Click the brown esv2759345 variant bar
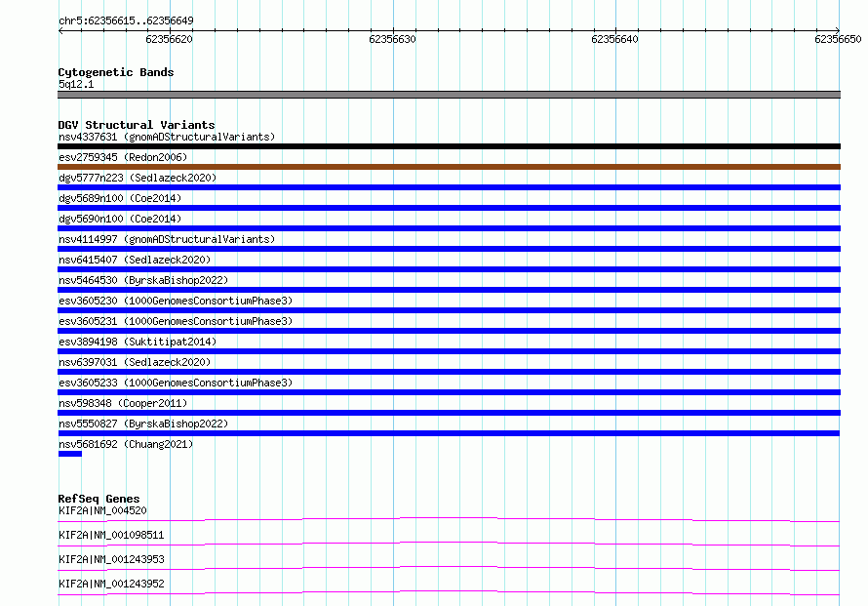868x606 pixels. coord(449,167)
